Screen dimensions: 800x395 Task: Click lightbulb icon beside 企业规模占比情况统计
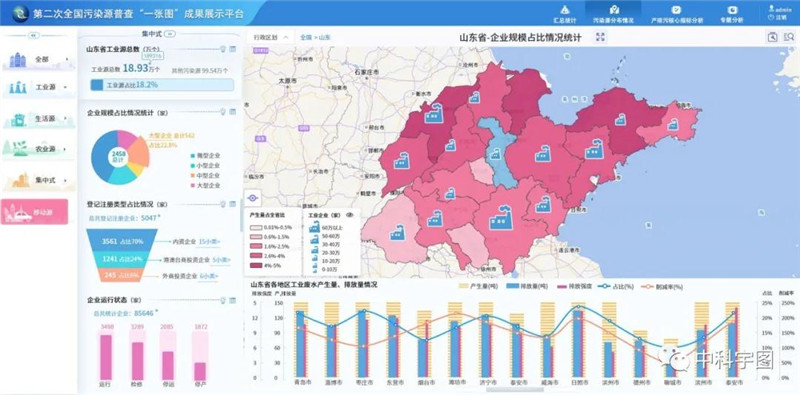coord(222,111)
